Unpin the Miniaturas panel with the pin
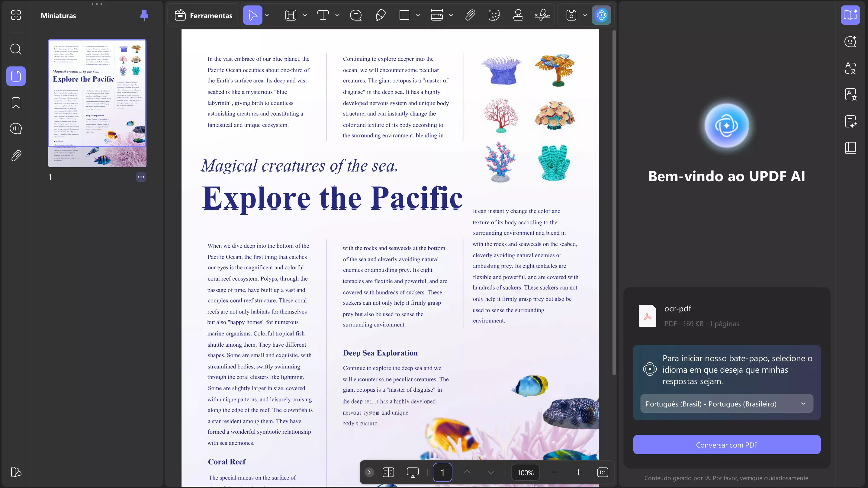 click(x=144, y=15)
